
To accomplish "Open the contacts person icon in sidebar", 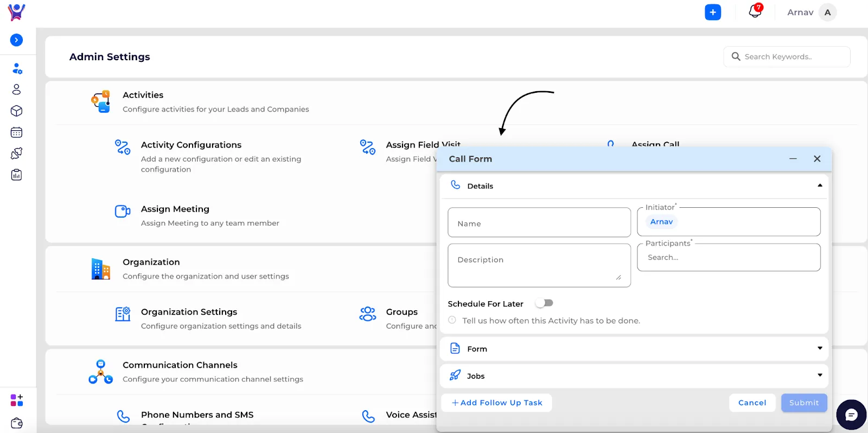I will click(16, 90).
